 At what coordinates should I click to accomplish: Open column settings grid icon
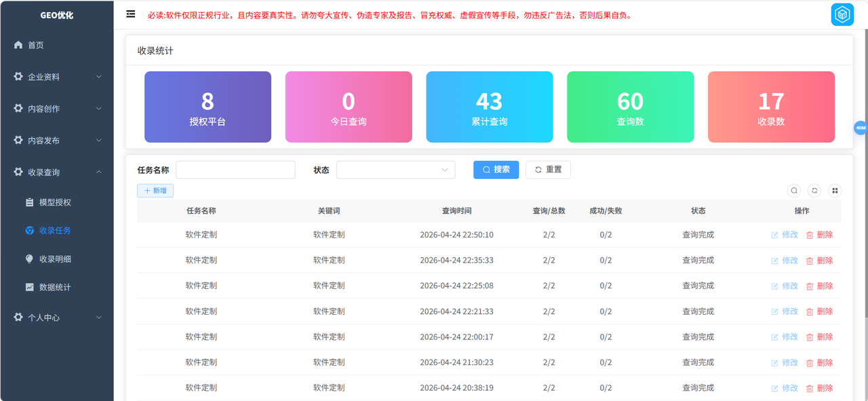(835, 191)
